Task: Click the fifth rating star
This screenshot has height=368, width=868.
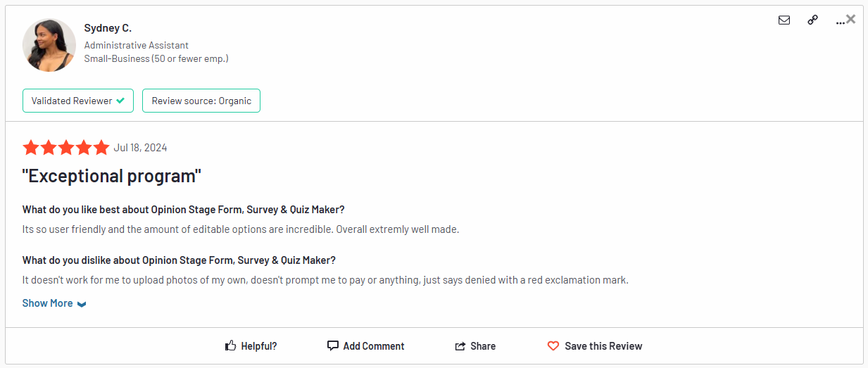Action: coord(101,148)
